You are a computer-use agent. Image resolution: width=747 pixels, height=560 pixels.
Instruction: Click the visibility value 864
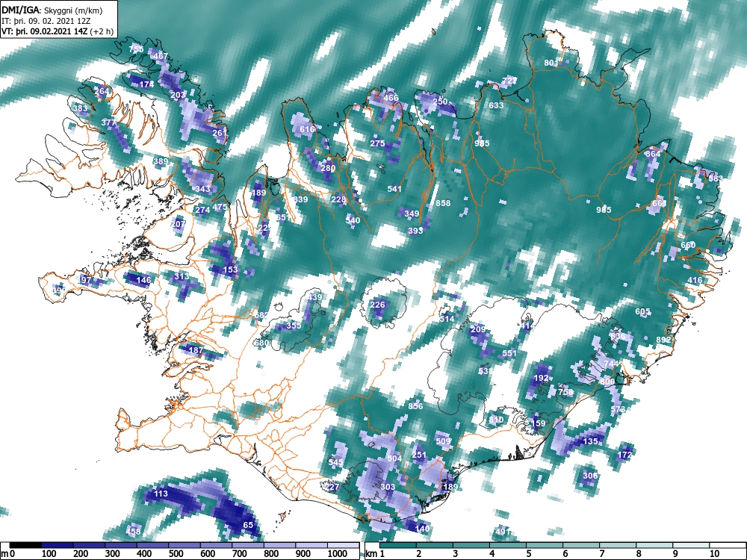(x=653, y=154)
